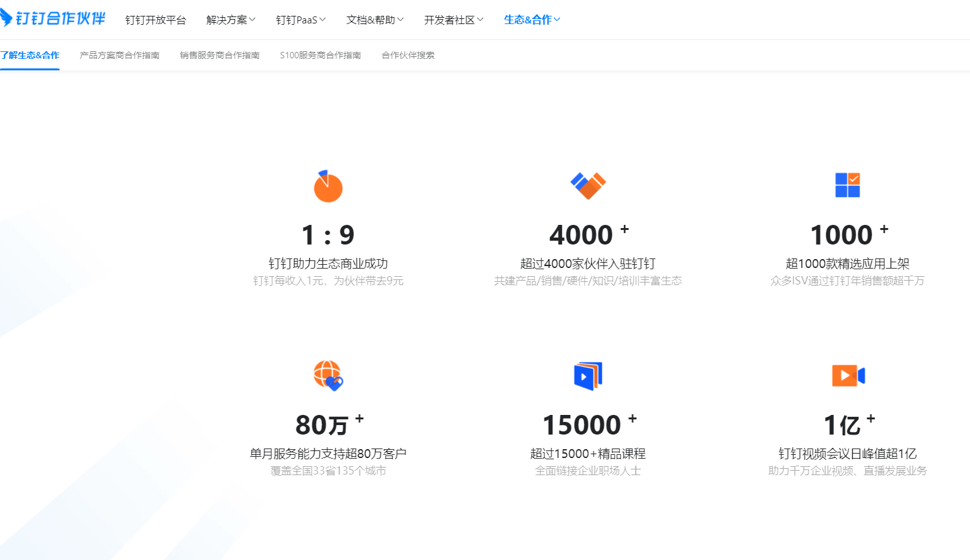
Task: Click the 超过4000家伙伴入驻钉钉 heading
Action: 588,264
